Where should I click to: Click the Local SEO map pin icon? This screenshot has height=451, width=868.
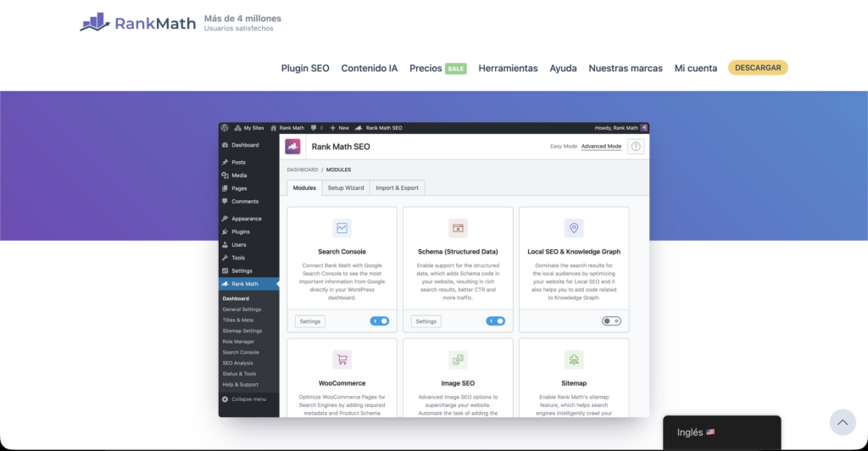(574, 228)
